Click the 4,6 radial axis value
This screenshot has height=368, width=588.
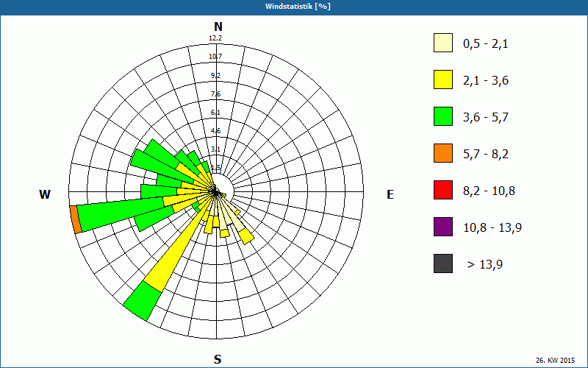coord(215,131)
